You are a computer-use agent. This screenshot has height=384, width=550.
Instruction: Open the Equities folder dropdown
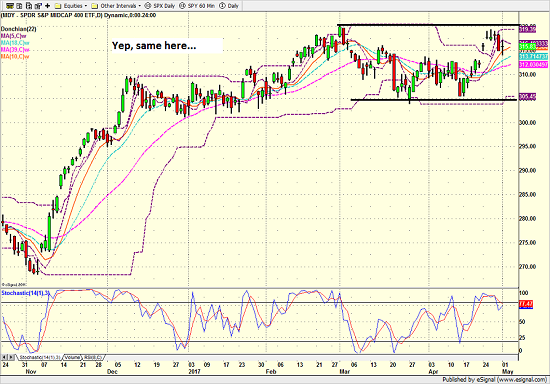pyautogui.click(x=71, y=6)
